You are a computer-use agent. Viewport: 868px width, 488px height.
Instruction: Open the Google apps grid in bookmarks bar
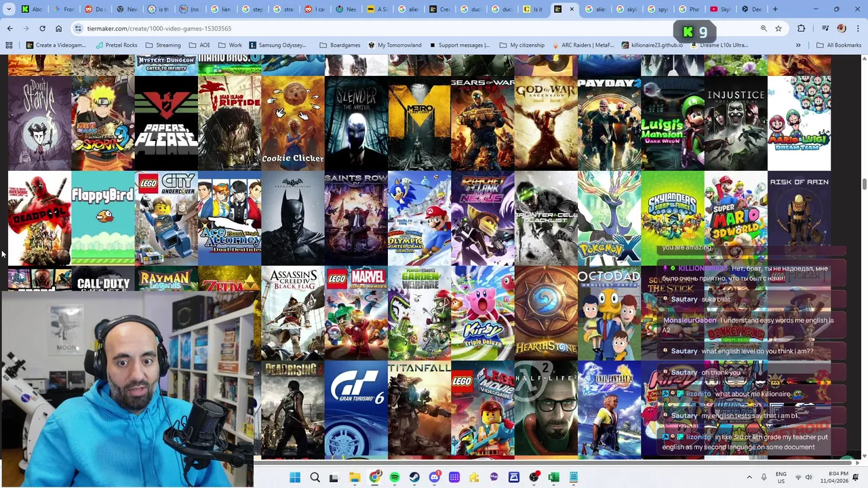(x=9, y=45)
